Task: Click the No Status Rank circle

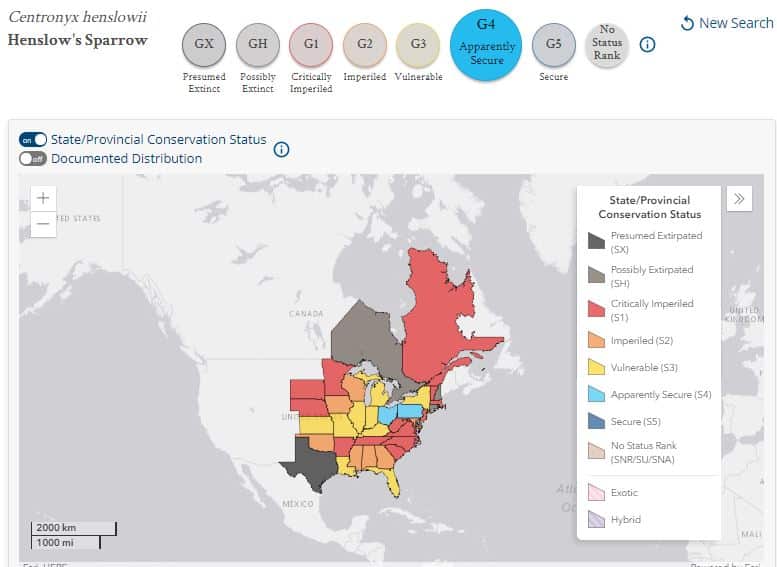Action: point(607,44)
